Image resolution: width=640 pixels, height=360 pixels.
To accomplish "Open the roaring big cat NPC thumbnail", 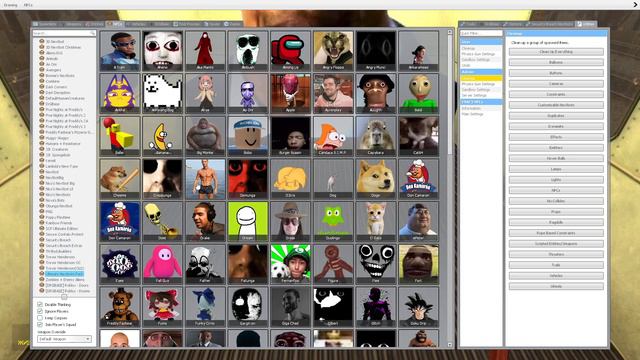I will coord(333,51).
